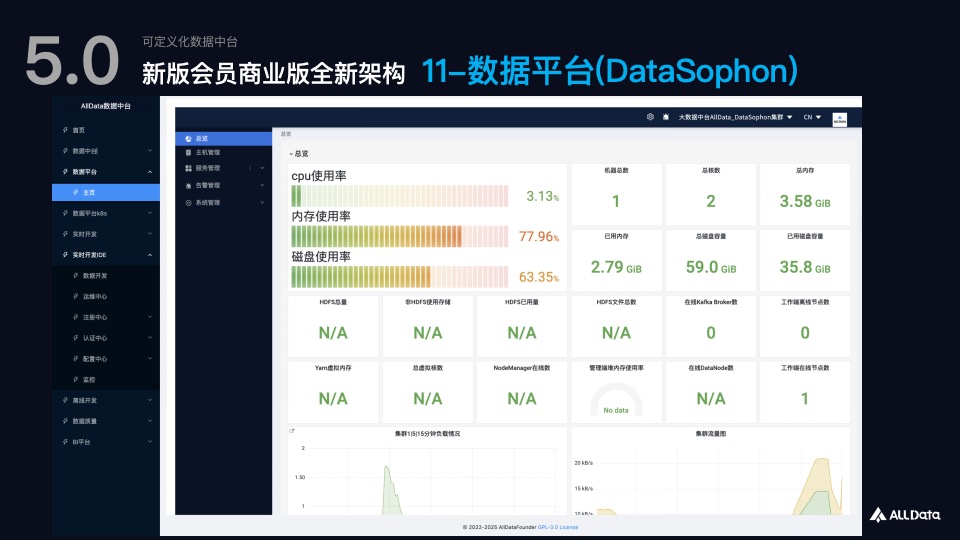Open the gear settings icon in the top bar

point(650,117)
